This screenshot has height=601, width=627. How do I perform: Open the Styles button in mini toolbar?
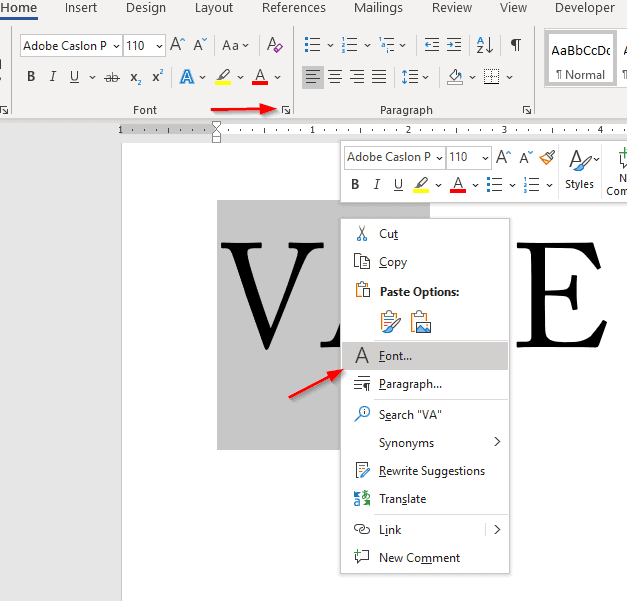coord(579,170)
